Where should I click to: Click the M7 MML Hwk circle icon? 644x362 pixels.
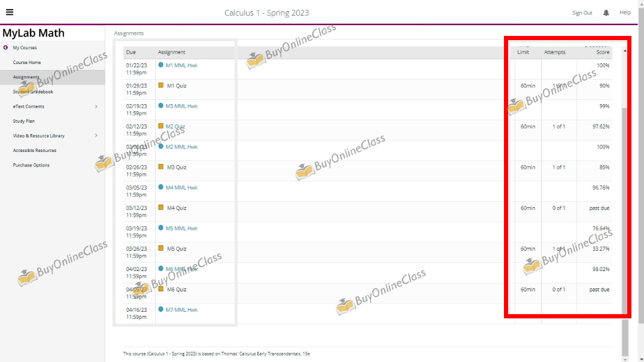pyautogui.click(x=161, y=309)
